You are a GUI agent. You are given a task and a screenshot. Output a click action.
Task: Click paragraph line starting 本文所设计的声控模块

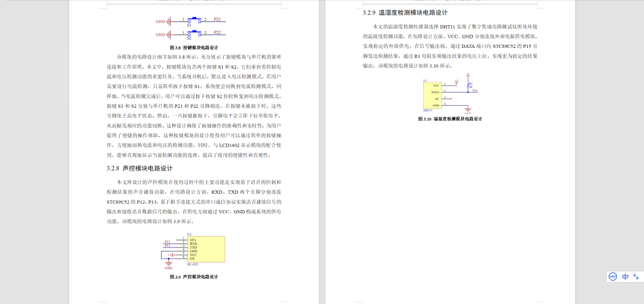click(199, 182)
